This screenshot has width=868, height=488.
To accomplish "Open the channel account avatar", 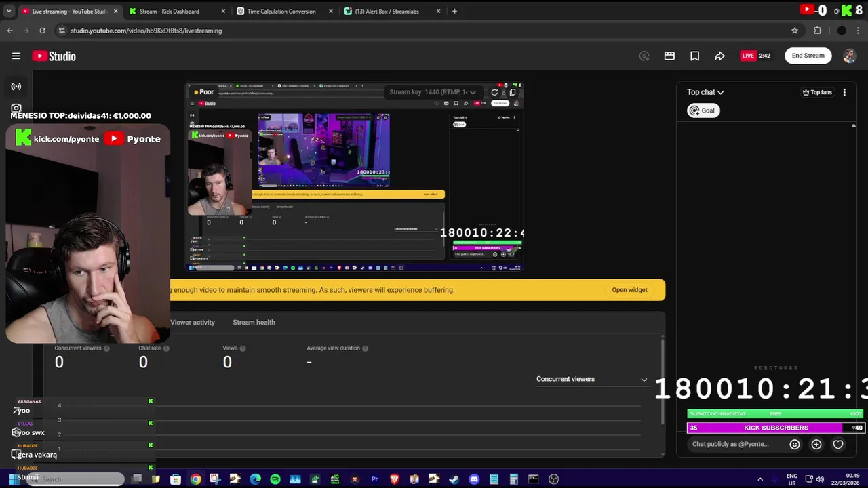I will tap(849, 56).
